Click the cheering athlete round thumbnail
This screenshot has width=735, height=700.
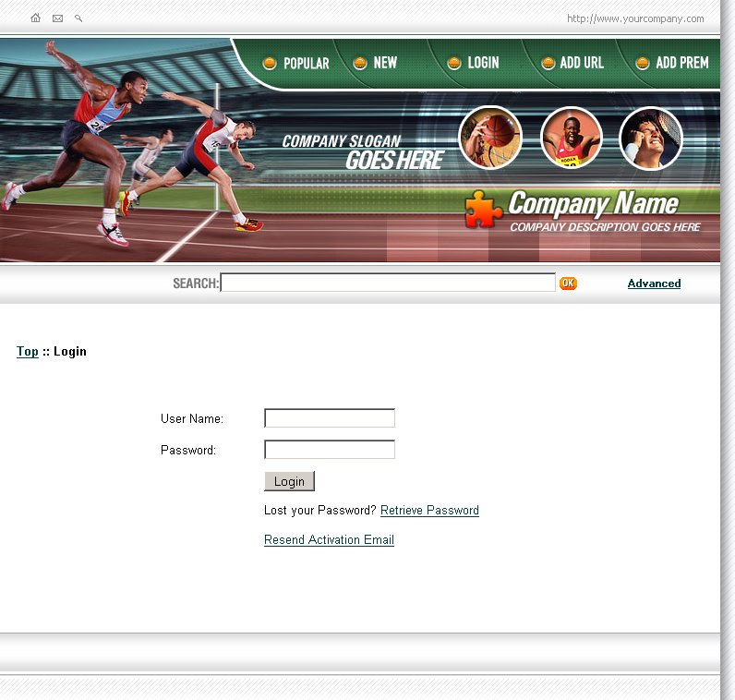571,138
